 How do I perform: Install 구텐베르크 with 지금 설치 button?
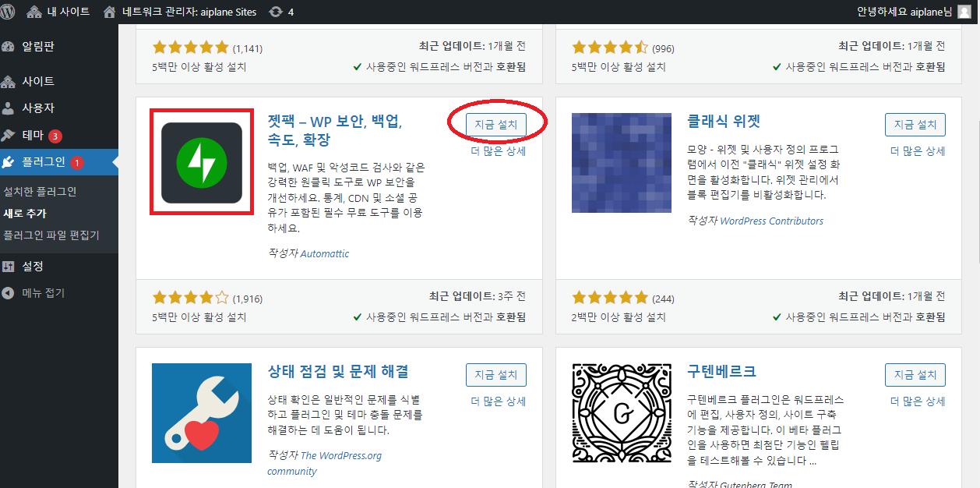[x=915, y=375]
